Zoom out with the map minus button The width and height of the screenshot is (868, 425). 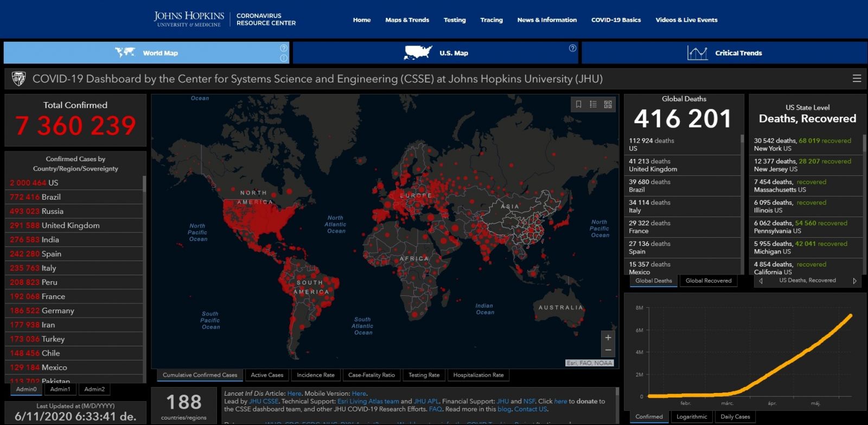click(608, 351)
